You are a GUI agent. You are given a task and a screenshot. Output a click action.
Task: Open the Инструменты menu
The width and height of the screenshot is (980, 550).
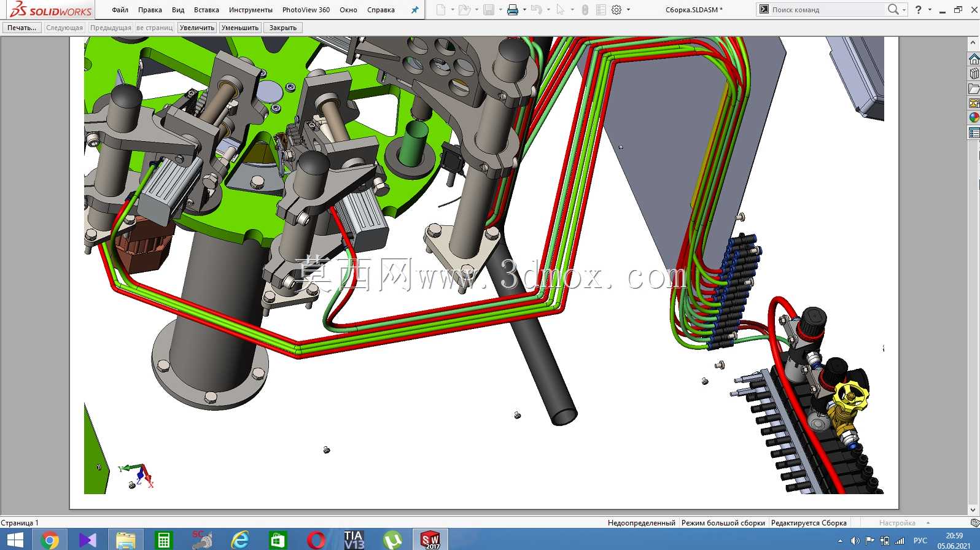[251, 10]
